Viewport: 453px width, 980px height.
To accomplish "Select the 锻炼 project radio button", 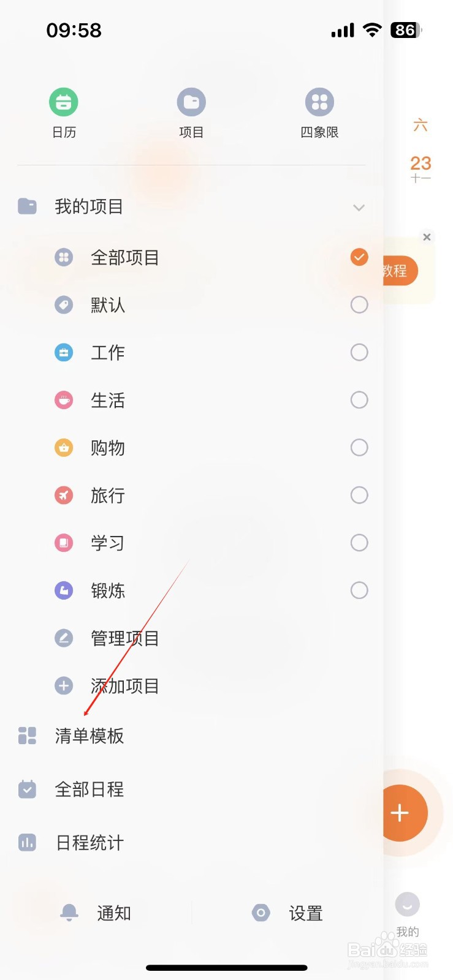I will coord(359,590).
